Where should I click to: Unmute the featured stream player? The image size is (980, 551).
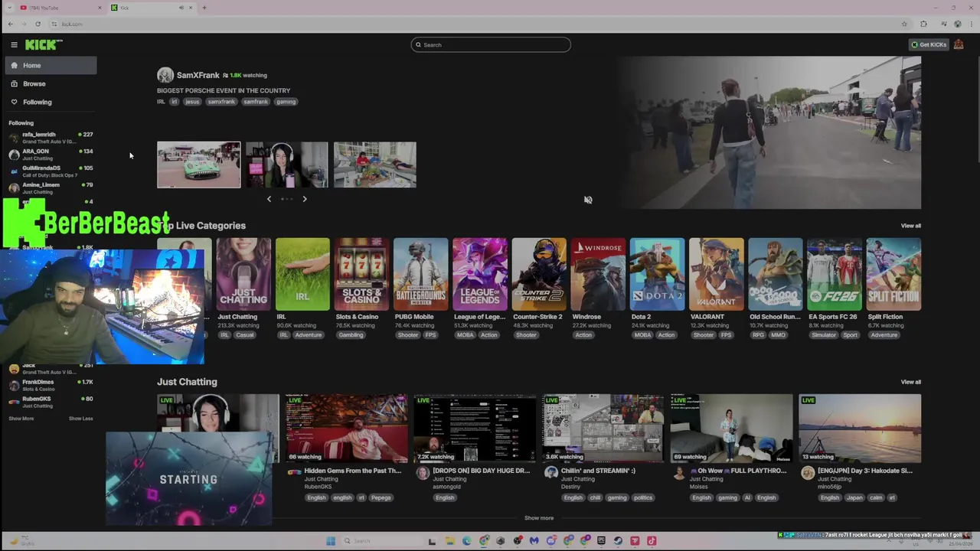pos(588,200)
